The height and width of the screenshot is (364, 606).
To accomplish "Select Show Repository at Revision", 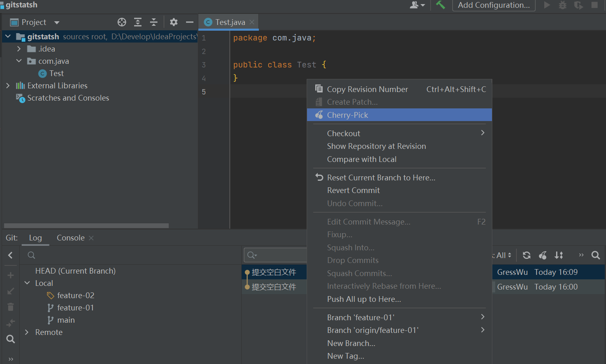I will [399, 146].
